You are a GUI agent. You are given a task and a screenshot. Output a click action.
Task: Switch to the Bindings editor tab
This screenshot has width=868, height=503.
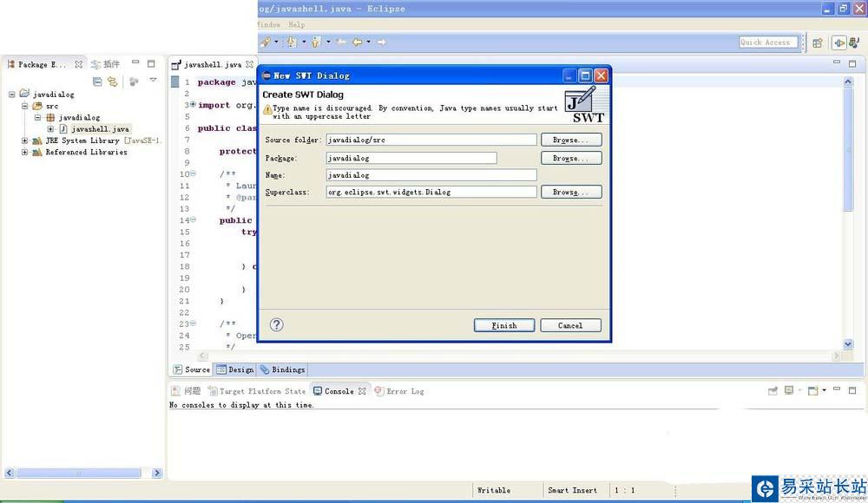[x=282, y=369]
